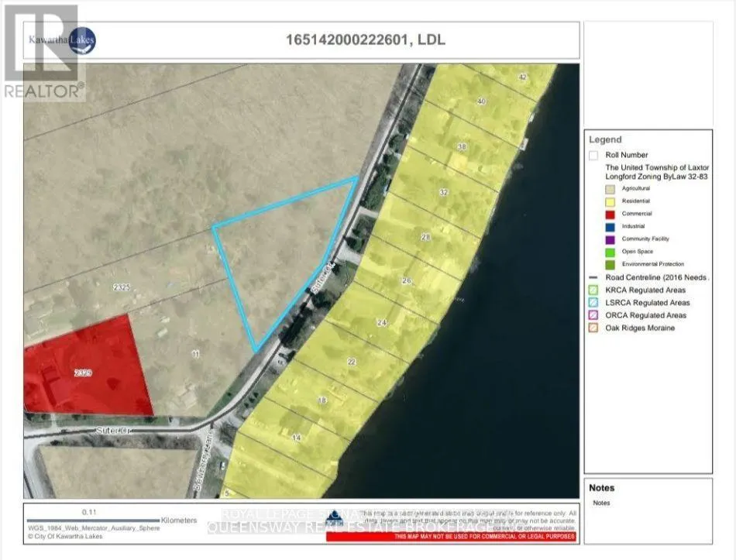Viewport: 736px width, 560px height.
Task: Click the ORCA Regulated Areas hatch icon
Action: coord(593,315)
